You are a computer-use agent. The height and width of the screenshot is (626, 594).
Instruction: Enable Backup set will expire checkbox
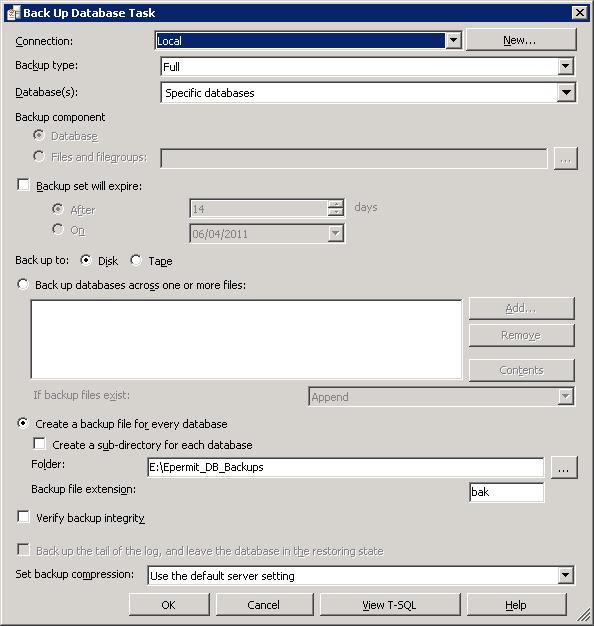coord(24,185)
